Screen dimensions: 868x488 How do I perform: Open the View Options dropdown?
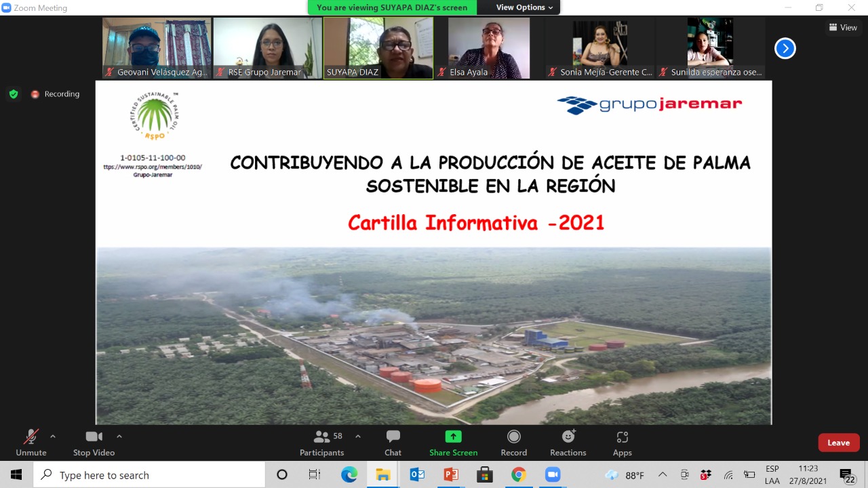click(524, 7)
